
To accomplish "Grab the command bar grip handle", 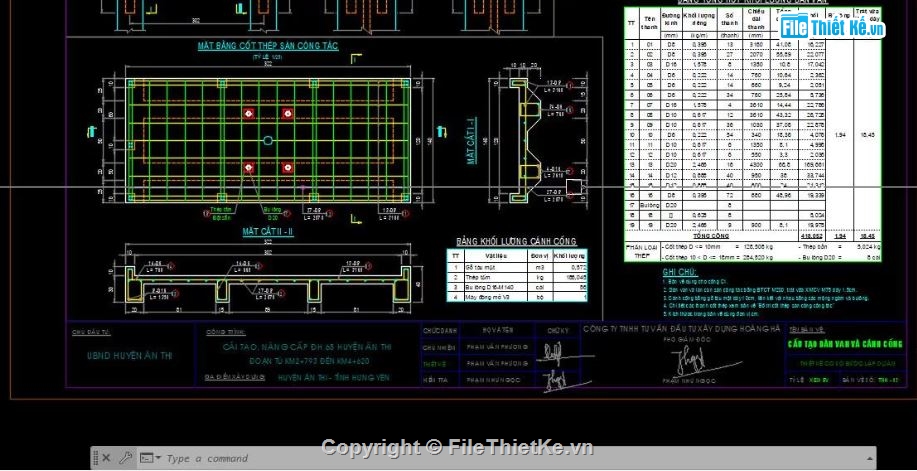I will pos(95,458).
